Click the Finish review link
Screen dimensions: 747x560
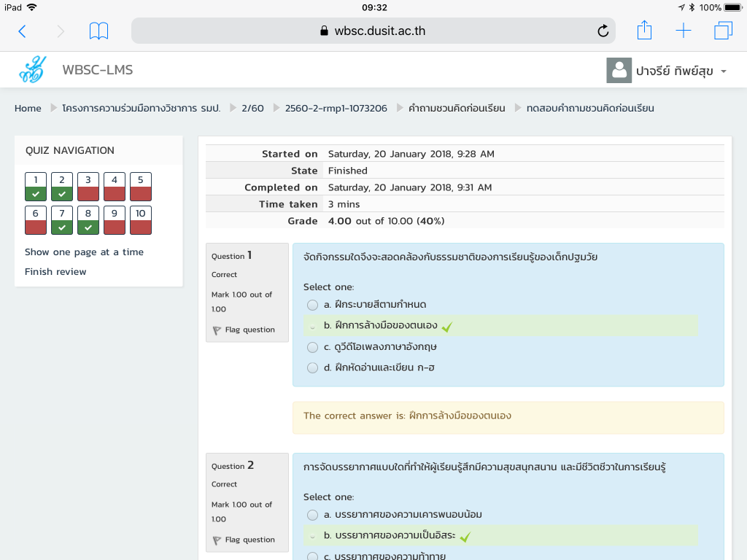[55, 272]
